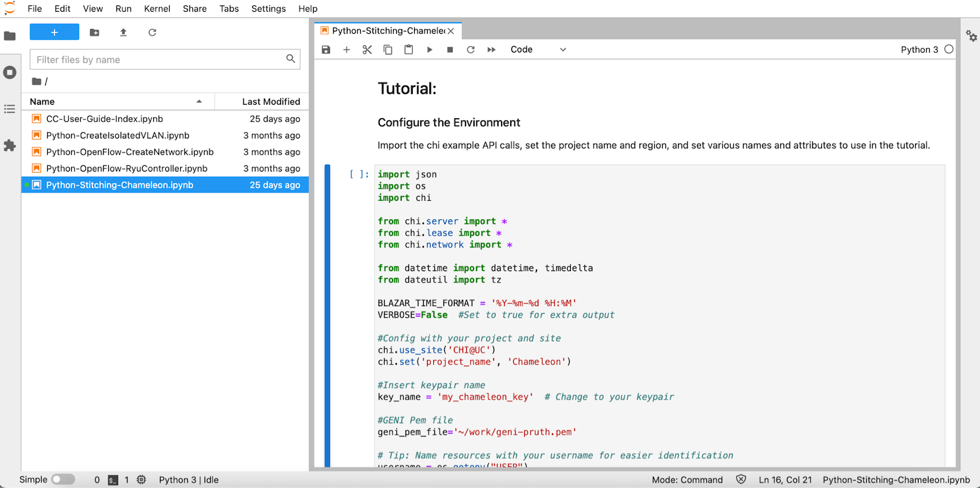Insert a new cell below with plus icon
The width and height of the screenshot is (980, 488).
tap(347, 50)
